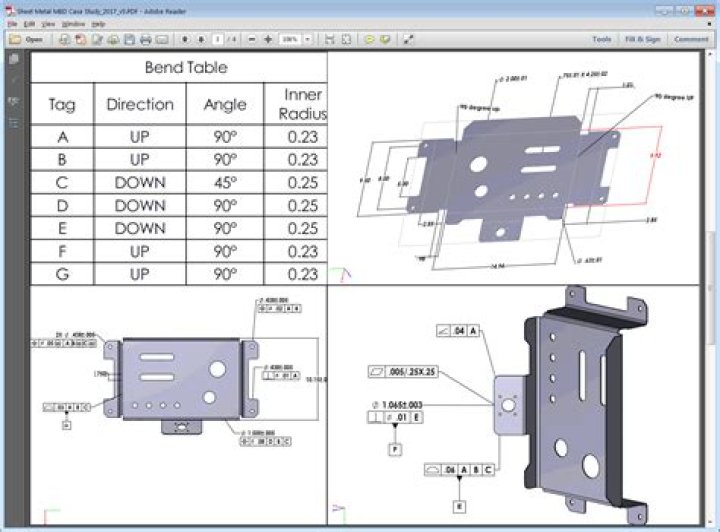This screenshot has height=532, width=720.
Task: Click tag cell 'F'
Action: point(62,251)
